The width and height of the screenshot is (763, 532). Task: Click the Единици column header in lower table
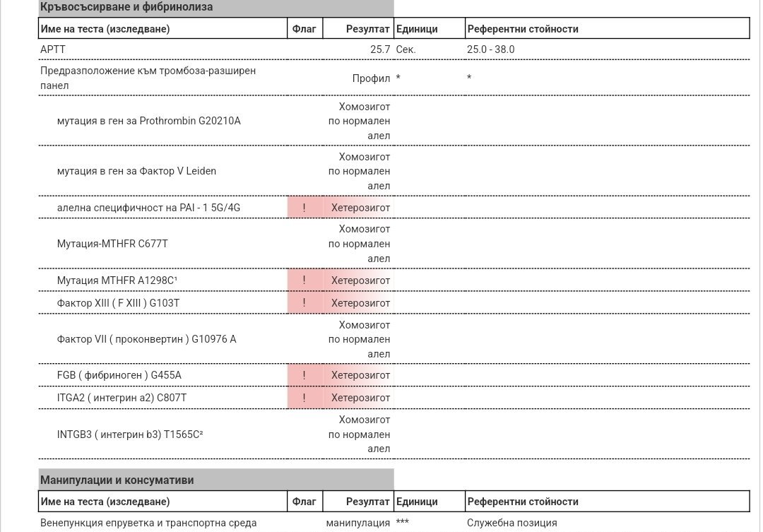coord(417,502)
